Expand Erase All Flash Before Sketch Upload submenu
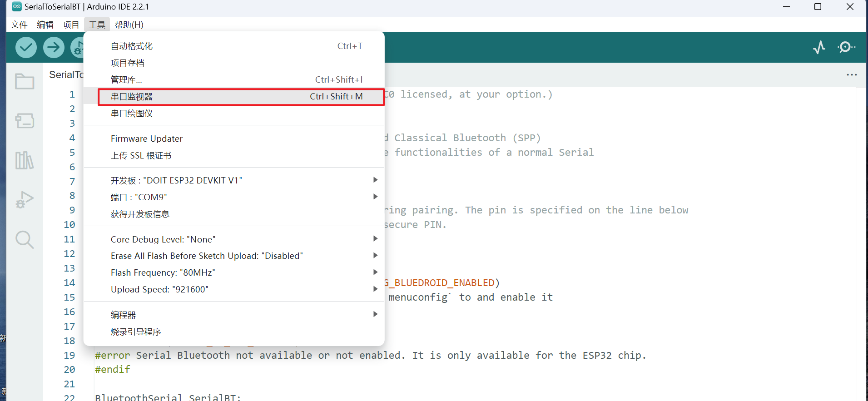The height and width of the screenshot is (401, 868). point(234,256)
